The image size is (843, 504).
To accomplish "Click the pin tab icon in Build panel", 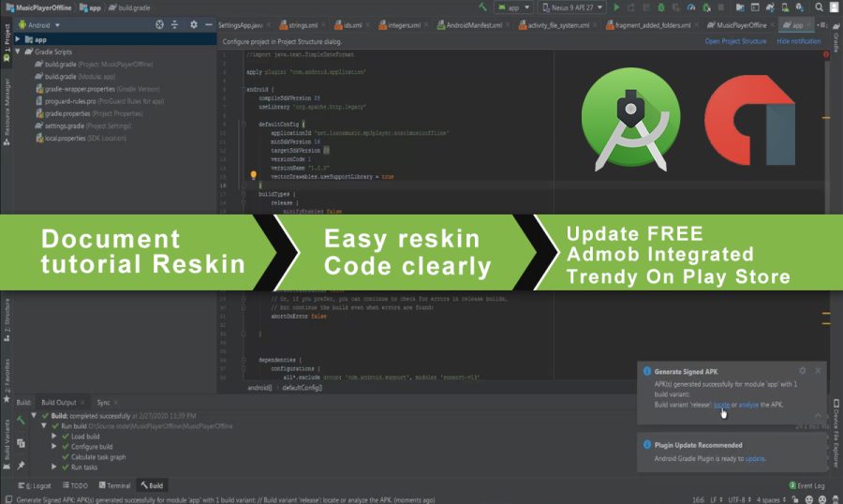I will tap(21, 466).
